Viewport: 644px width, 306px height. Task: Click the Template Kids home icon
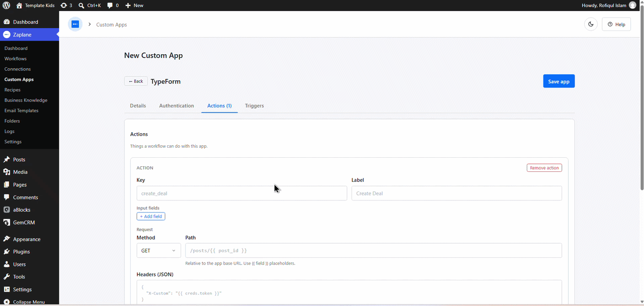click(19, 6)
